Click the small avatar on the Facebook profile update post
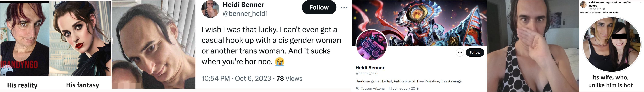 pyautogui.click(x=584, y=5)
